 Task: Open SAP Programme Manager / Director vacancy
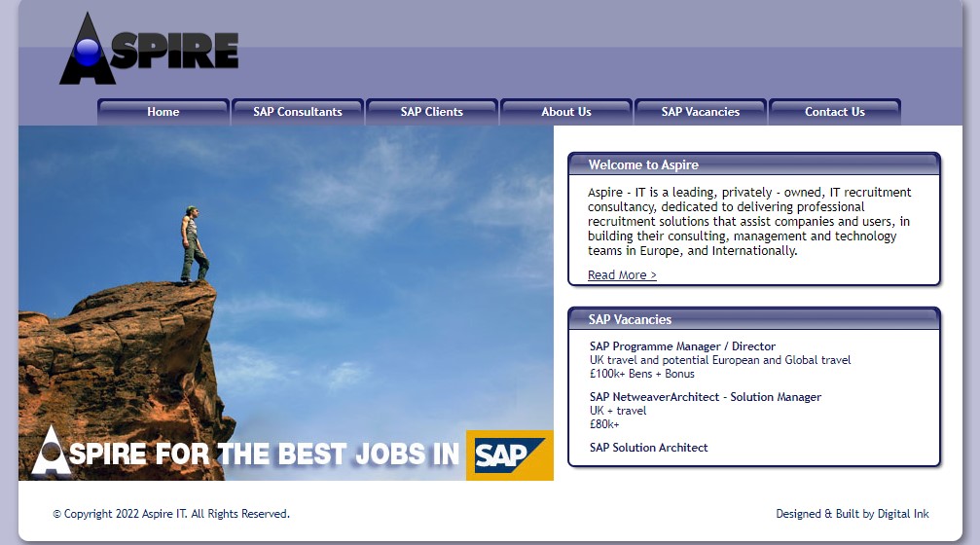point(682,346)
